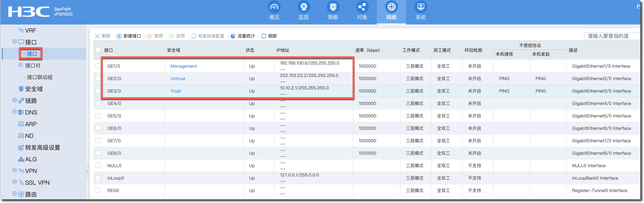Viewport: 644px width, 203px height.
Task: Open the 对象 objects icon
Action: [362, 7]
